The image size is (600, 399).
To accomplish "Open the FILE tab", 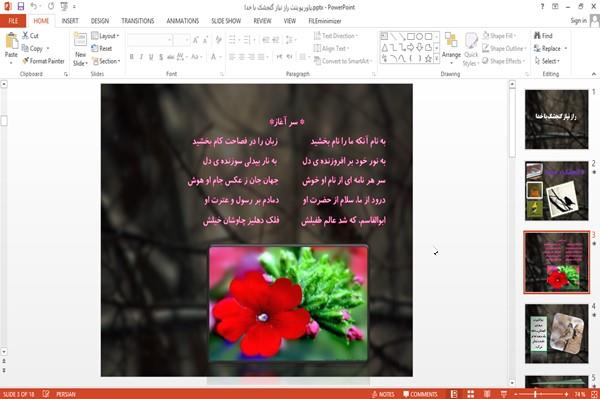I will point(13,21).
